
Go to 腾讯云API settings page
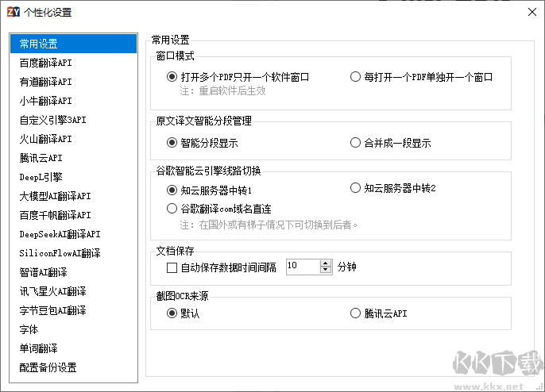tap(74, 158)
